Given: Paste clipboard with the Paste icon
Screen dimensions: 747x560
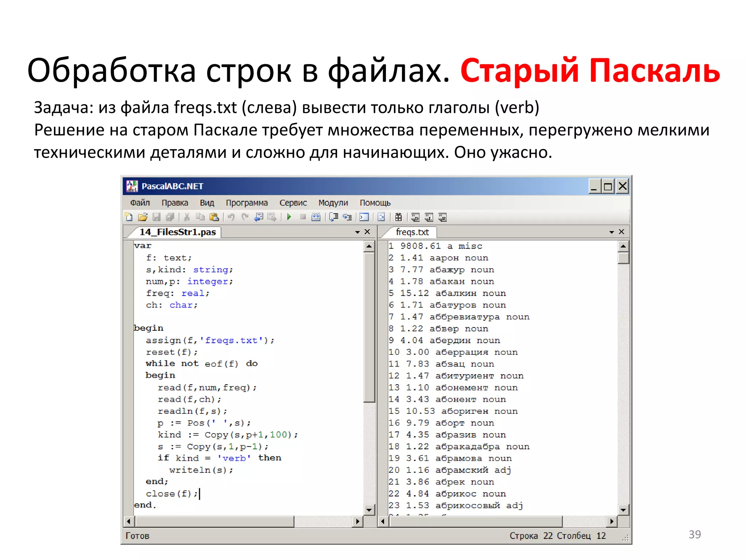Looking at the screenshot, I should tap(214, 217).
